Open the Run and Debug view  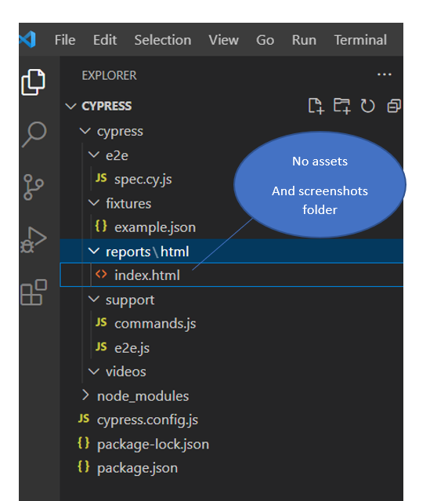[x=34, y=240]
